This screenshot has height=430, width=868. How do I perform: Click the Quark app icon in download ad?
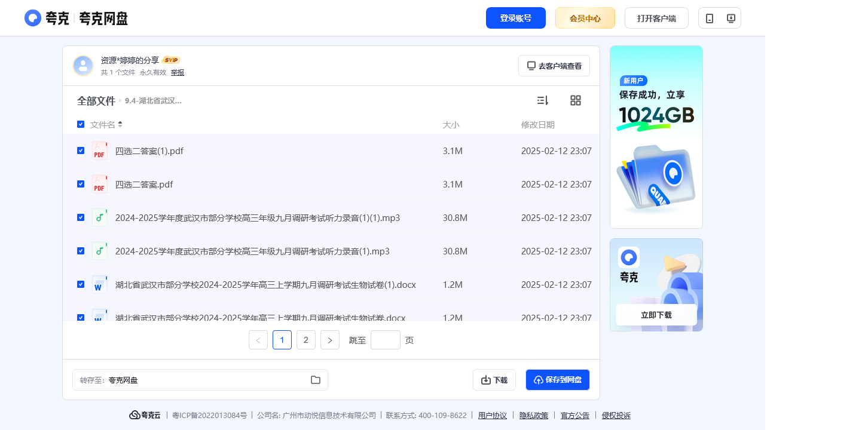pyautogui.click(x=629, y=257)
